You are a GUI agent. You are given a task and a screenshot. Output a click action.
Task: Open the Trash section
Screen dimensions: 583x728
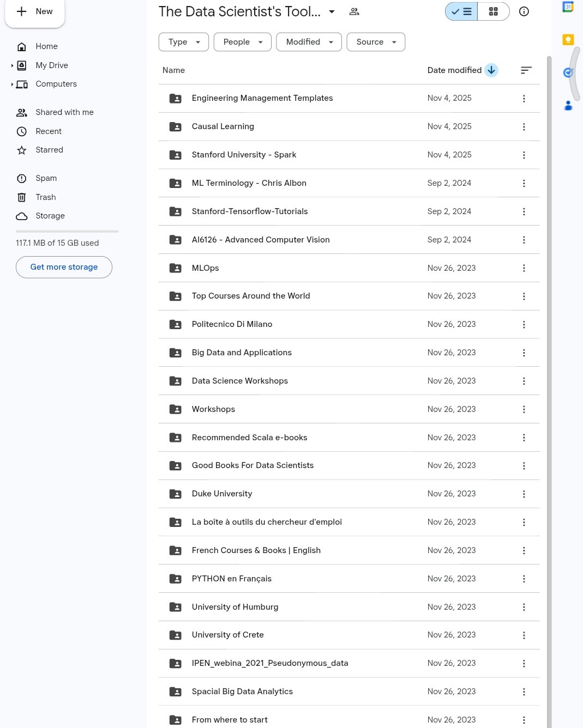(46, 197)
